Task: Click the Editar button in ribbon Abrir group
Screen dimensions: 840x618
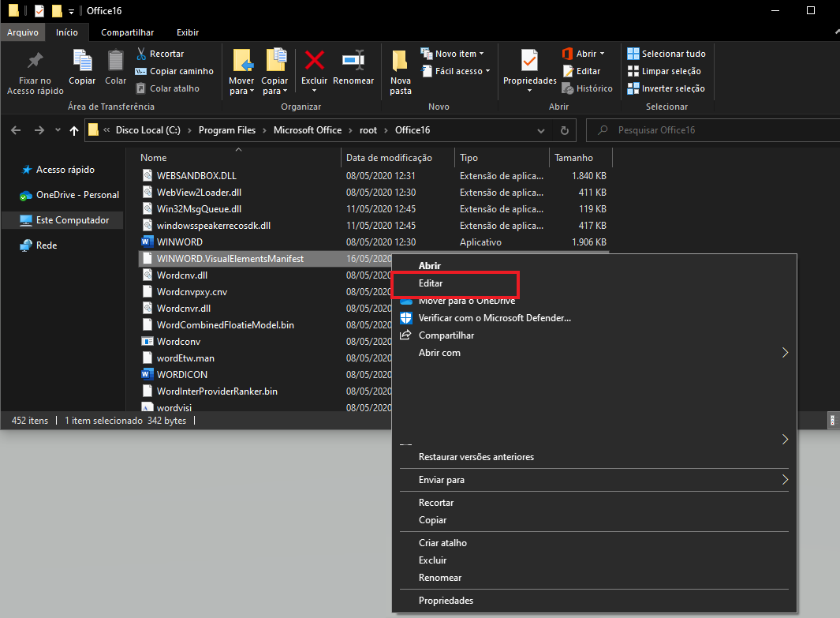Action: (x=582, y=71)
